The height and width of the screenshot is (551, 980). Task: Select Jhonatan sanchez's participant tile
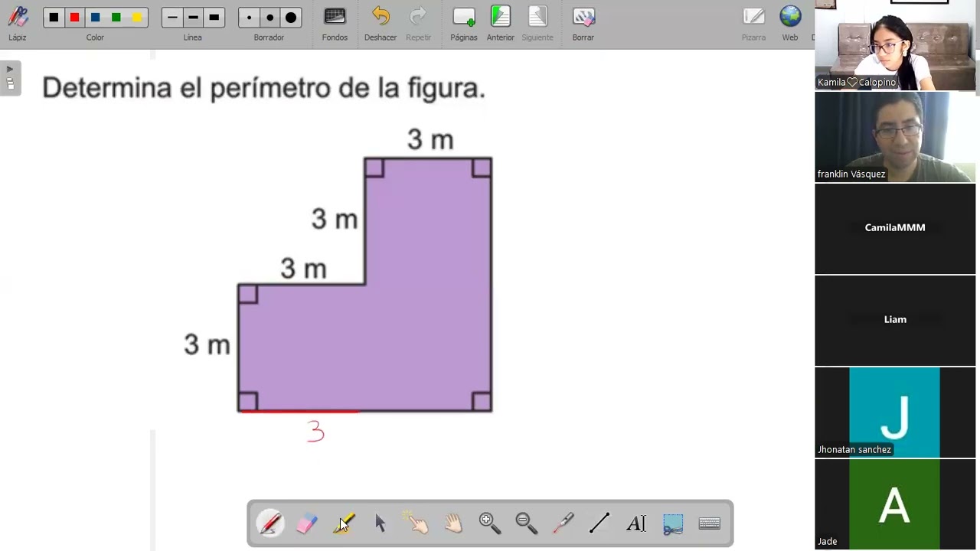tap(895, 412)
